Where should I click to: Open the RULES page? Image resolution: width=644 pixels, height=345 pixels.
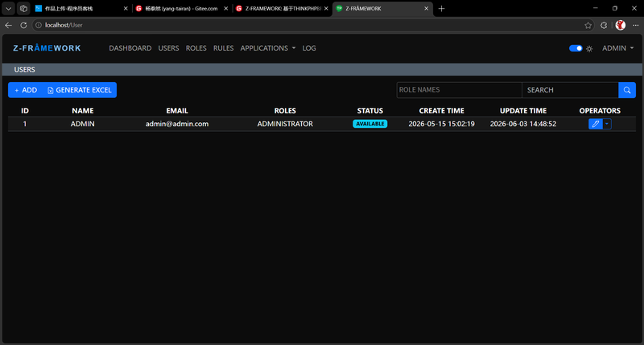224,48
